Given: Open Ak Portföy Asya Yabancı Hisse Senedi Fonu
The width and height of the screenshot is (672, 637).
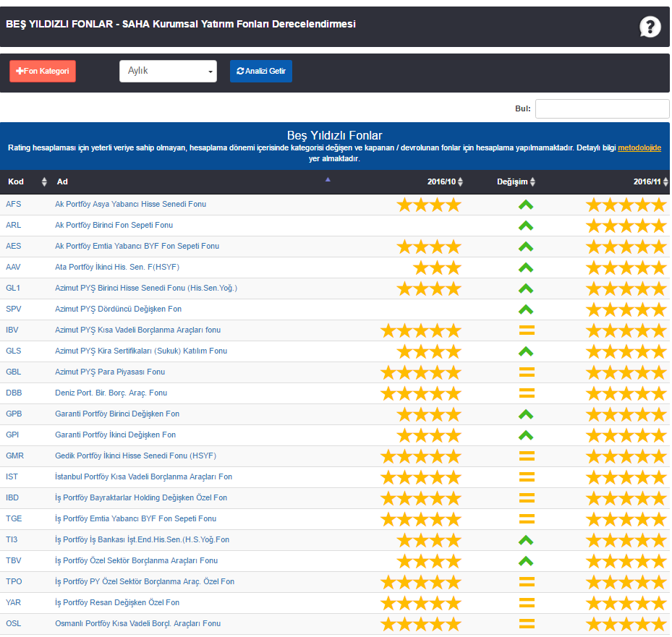Looking at the screenshot, I should [x=130, y=205].
